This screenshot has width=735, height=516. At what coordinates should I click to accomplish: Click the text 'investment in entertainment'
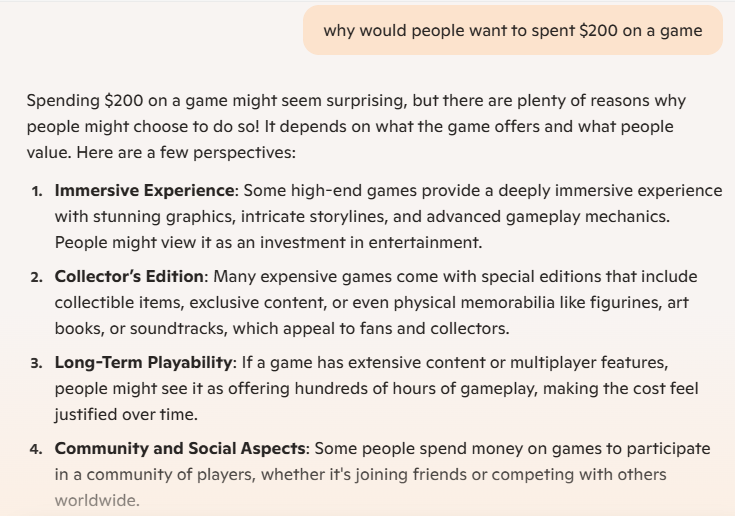coord(371,243)
